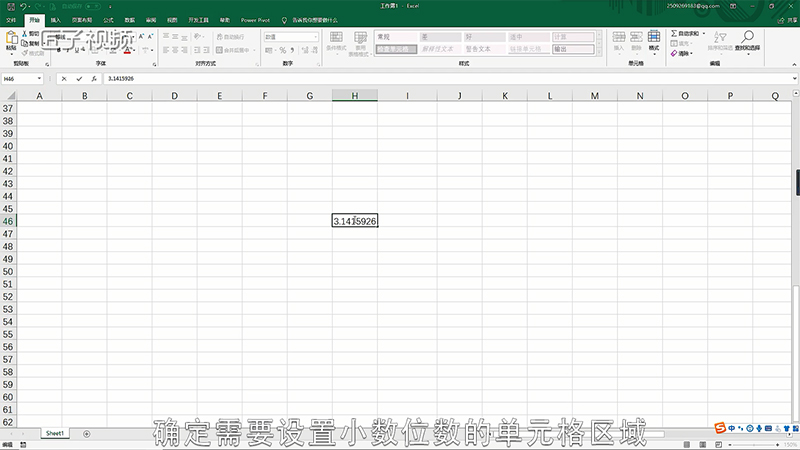This screenshot has width=800, height=450.
Task: Select the 好 (Good) cell style
Action: pyautogui.click(x=484, y=37)
